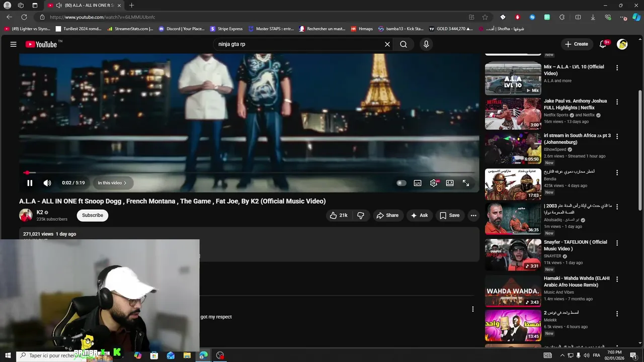Open K2 channel avatar
The height and width of the screenshot is (362, 644).
pos(26,215)
